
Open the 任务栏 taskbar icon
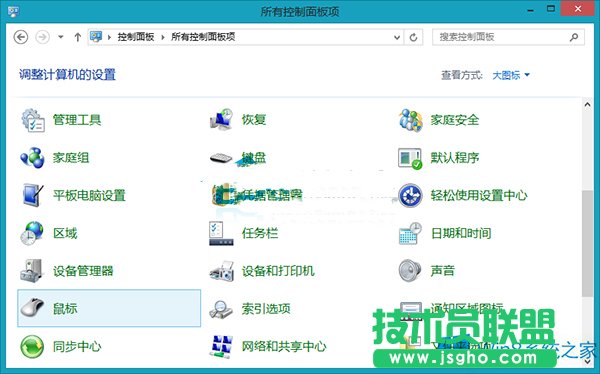[x=221, y=233]
